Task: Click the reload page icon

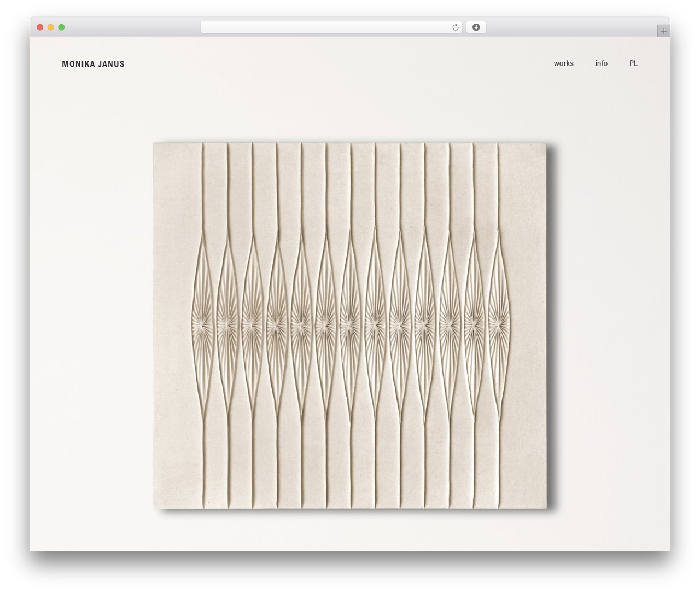Action: click(x=455, y=27)
